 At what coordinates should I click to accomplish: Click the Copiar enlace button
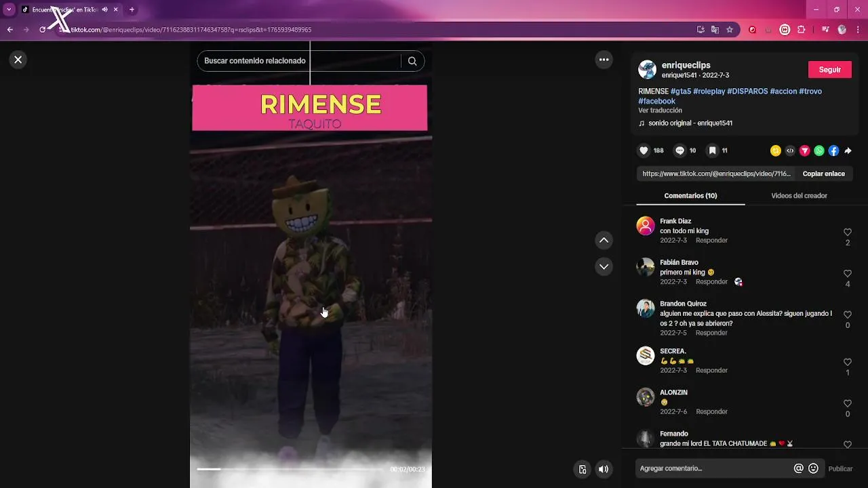tap(824, 174)
